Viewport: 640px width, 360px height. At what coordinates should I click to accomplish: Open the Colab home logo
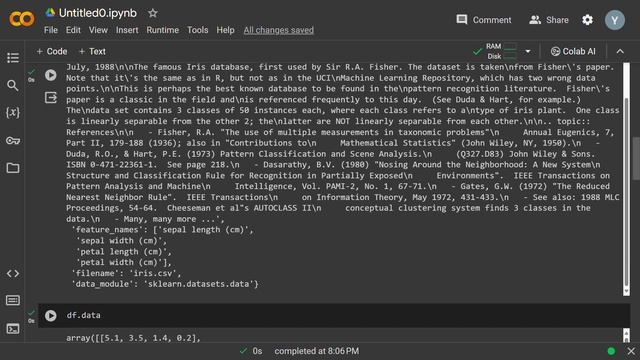pos(22,19)
